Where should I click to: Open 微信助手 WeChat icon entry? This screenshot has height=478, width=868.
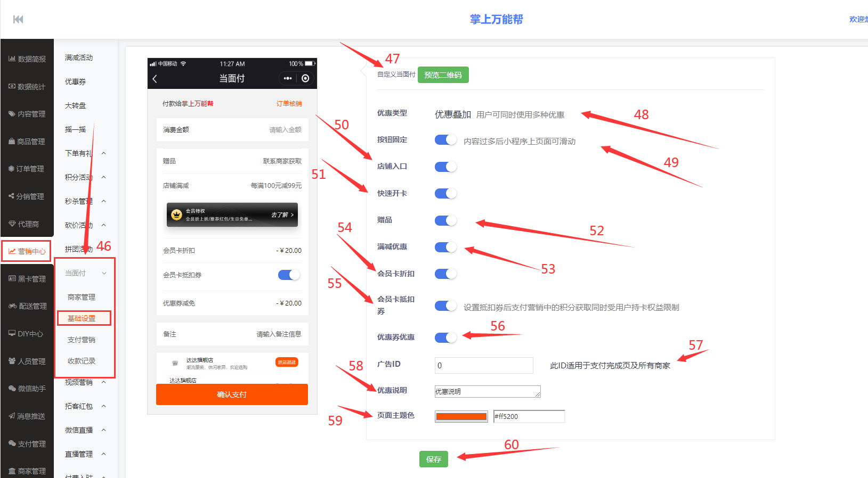click(x=12, y=389)
